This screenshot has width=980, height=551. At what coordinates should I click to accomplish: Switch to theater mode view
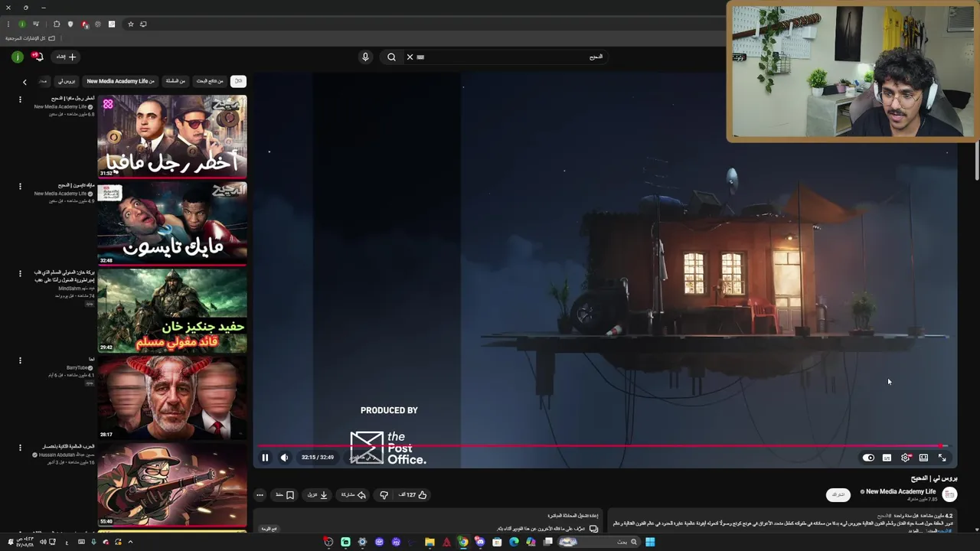(x=923, y=458)
